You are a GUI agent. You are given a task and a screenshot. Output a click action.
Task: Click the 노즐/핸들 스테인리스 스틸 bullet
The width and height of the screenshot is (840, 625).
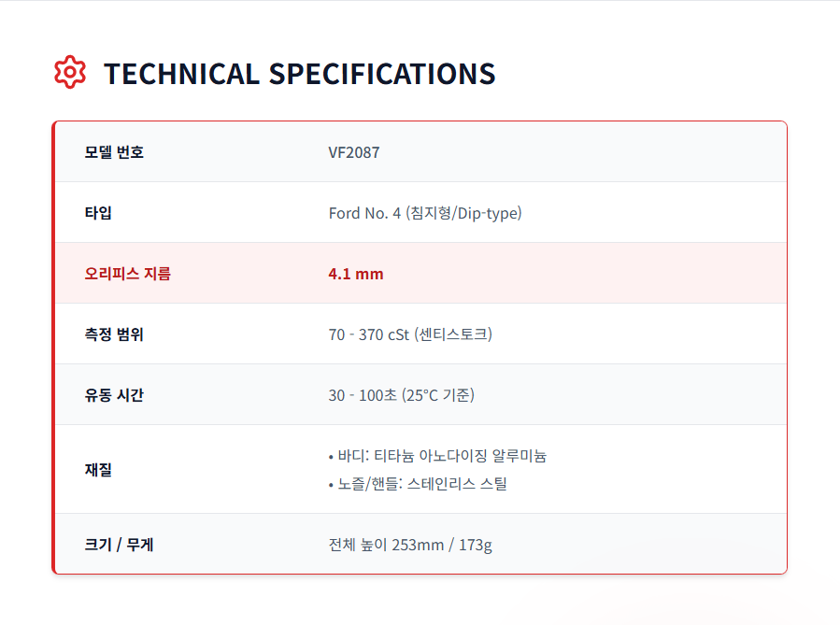(x=418, y=484)
